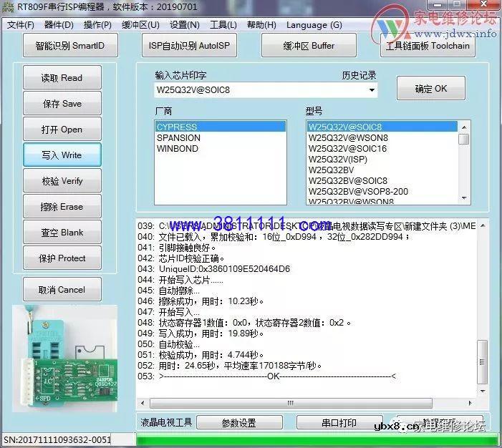The height and width of the screenshot is (448, 502).
Task: Open the 器件(D) device menu
Action: [x=59, y=25]
